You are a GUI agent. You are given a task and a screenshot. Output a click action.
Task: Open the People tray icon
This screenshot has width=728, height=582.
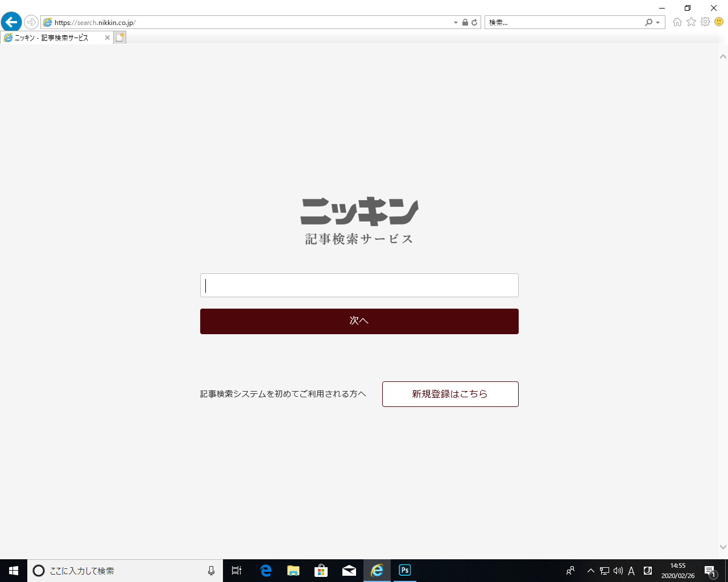(570, 571)
